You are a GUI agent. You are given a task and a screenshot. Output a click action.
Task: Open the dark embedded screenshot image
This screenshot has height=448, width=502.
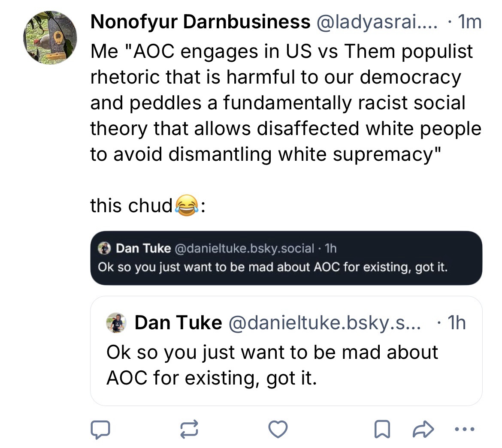pos(286,258)
